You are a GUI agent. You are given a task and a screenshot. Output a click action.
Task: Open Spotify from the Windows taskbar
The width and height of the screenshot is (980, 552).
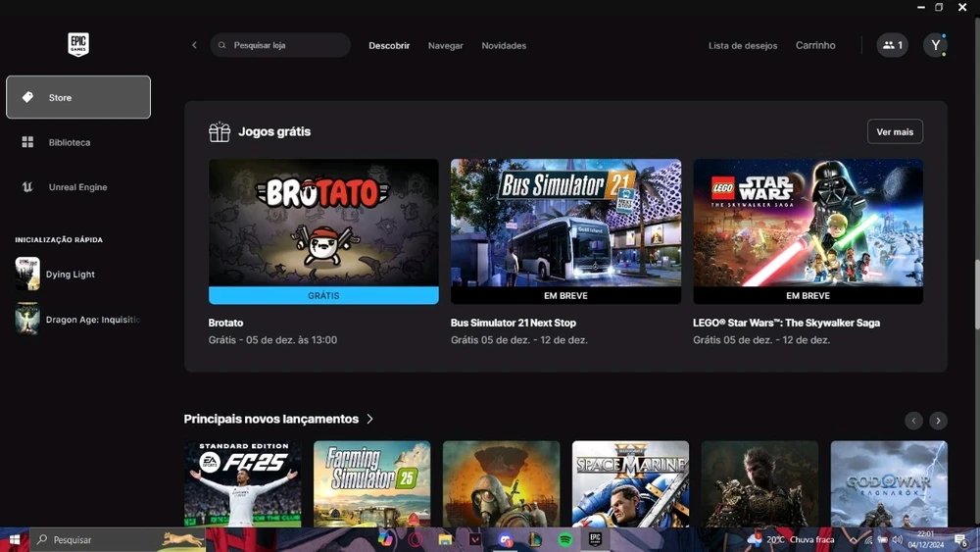point(565,539)
